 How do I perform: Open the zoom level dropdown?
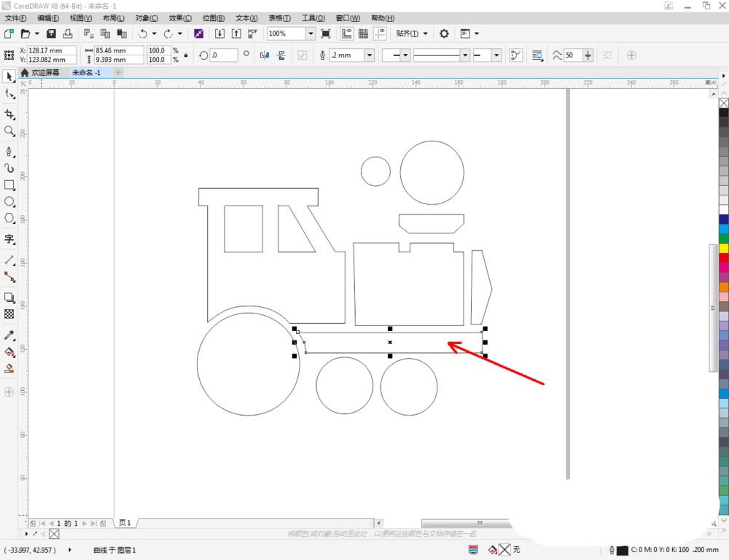[311, 34]
